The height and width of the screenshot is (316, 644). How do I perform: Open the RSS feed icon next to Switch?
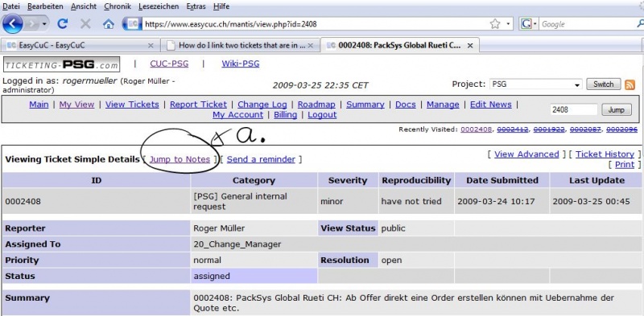(x=630, y=84)
